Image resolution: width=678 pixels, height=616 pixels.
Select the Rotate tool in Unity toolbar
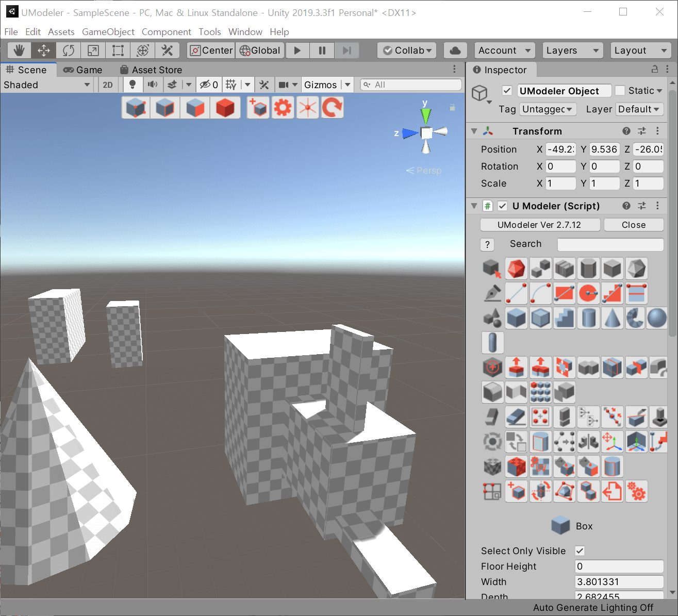point(69,51)
